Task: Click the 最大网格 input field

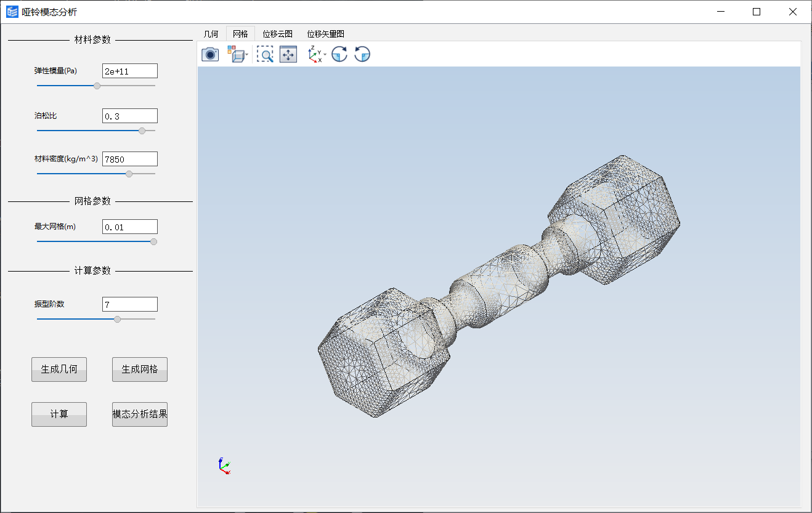Action: click(x=130, y=227)
